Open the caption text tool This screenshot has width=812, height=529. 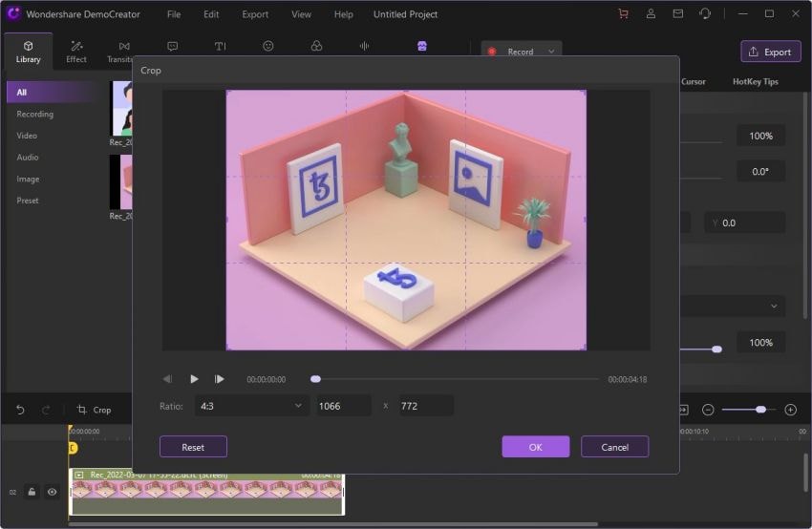tap(220, 47)
